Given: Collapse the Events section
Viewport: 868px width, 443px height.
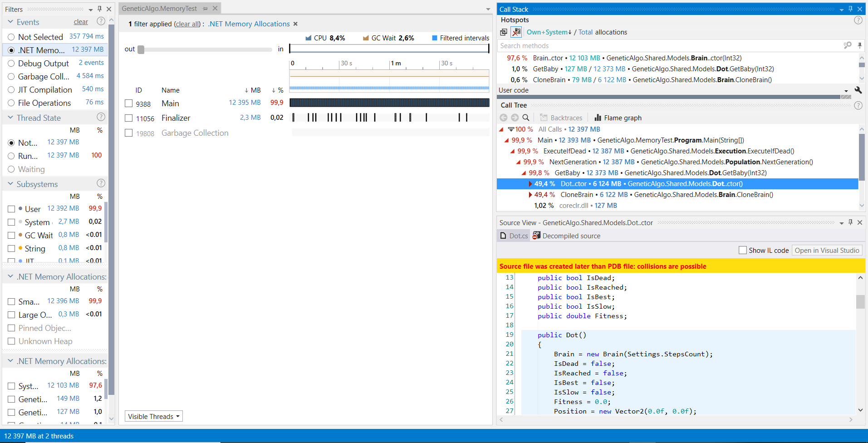Looking at the screenshot, I should pos(10,22).
